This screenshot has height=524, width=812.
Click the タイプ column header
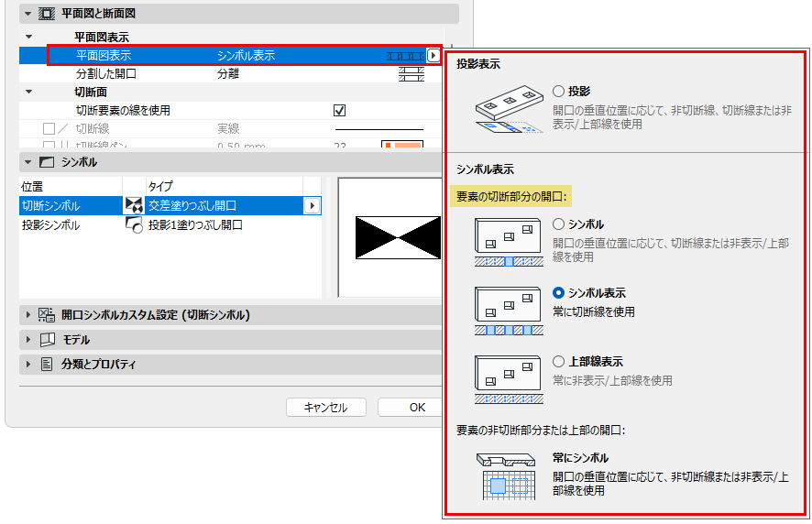(225, 186)
